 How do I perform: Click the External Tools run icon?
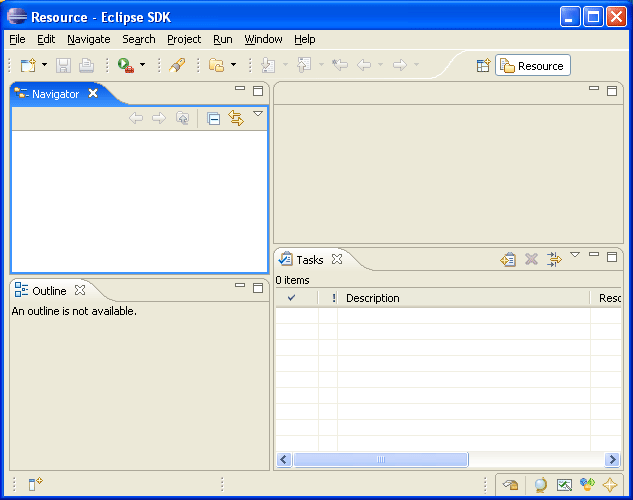[x=126, y=65]
